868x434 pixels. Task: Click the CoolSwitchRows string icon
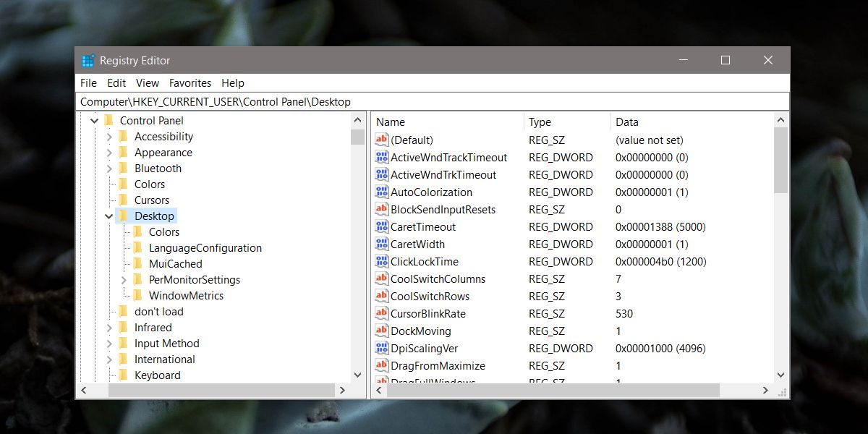point(382,296)
